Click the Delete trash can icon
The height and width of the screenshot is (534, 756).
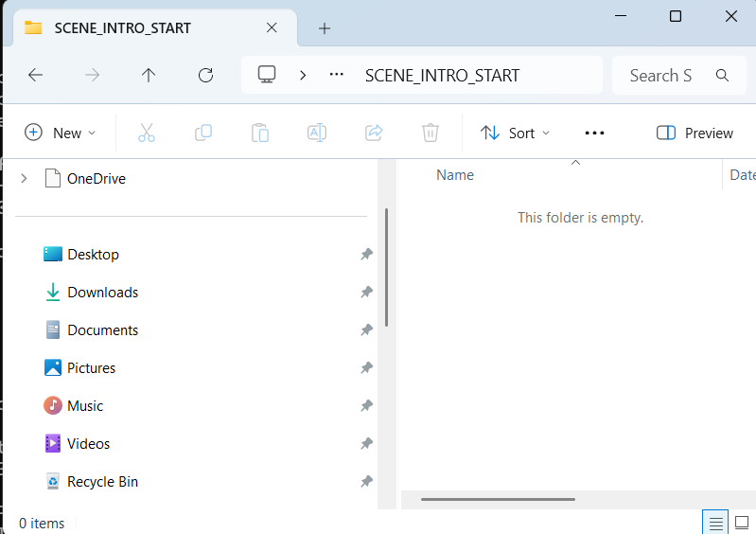point(431,133)
